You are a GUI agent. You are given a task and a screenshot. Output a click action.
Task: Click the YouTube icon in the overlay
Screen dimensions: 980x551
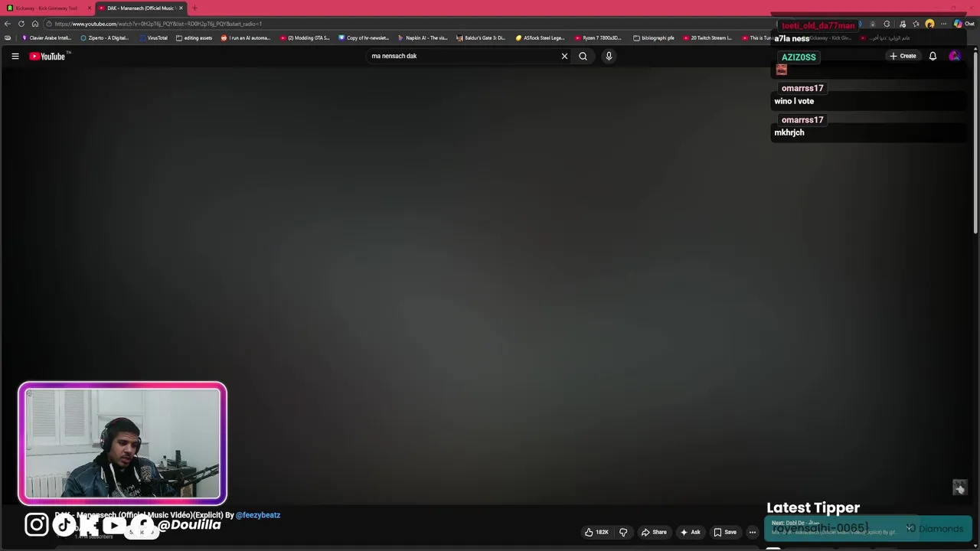coord(114,524)
